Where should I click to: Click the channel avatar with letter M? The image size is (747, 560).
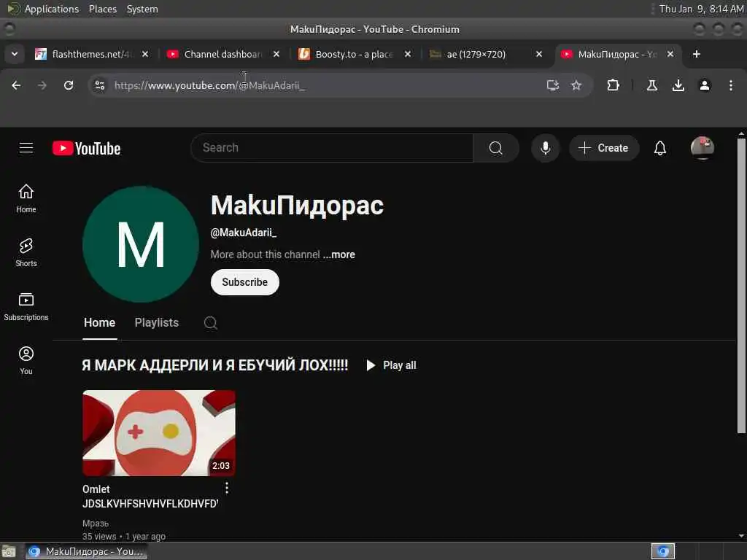(x=141, y=244)
